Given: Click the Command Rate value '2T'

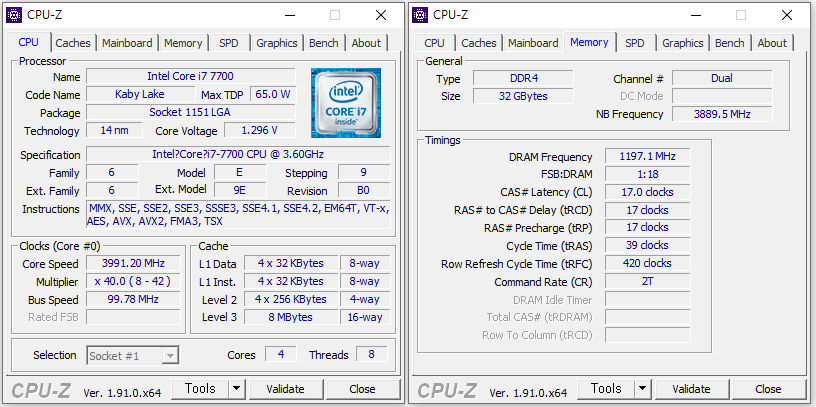Looking at the screenshot, I should [647, 282].
